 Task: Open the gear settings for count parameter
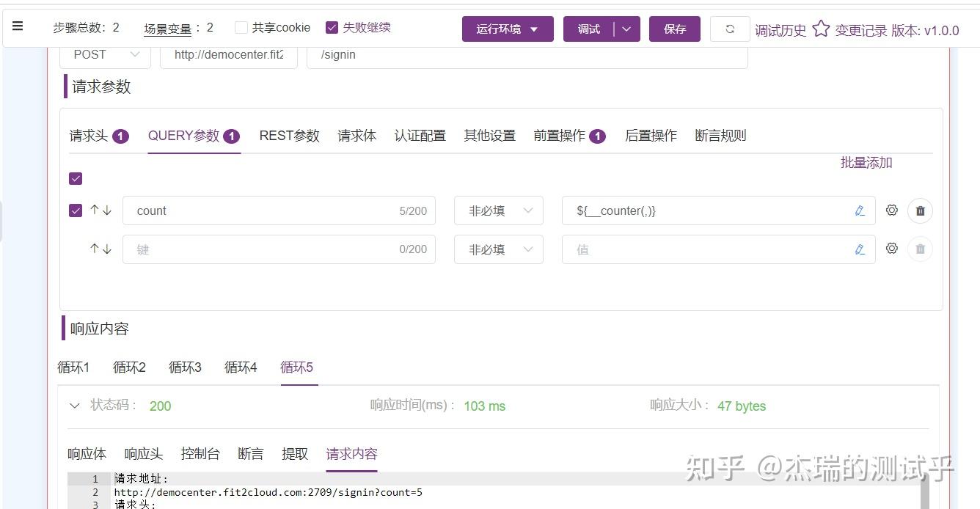click(x=891, y=210)
